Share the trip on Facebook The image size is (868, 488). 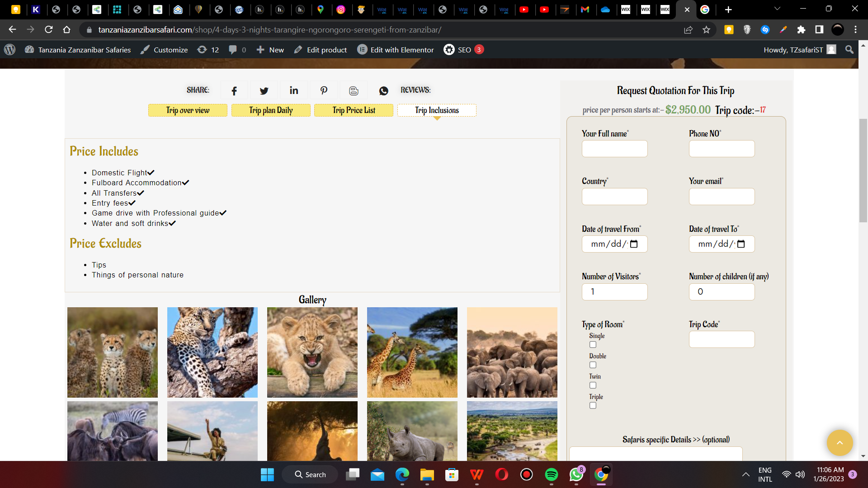234,91
